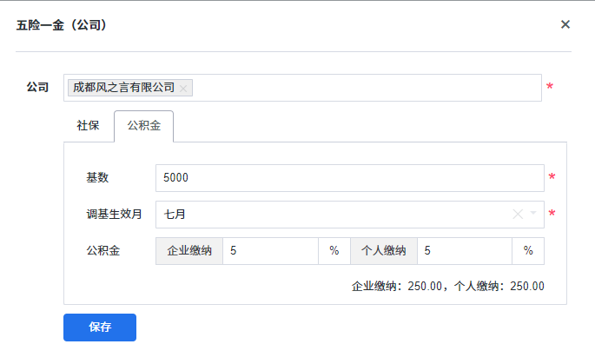Click the 调基生效月 label

(114, 214)
